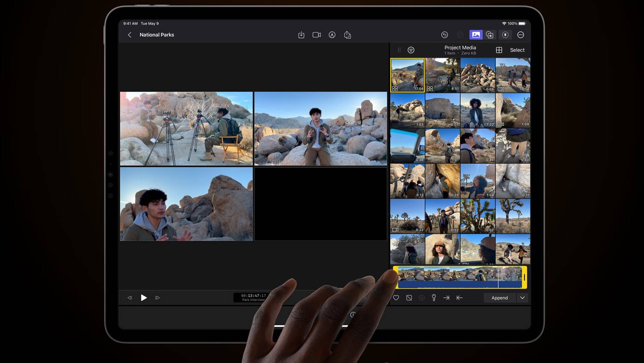Go back from National Parks project
This screenshot has width=644, height=363.
click(130, 35)
